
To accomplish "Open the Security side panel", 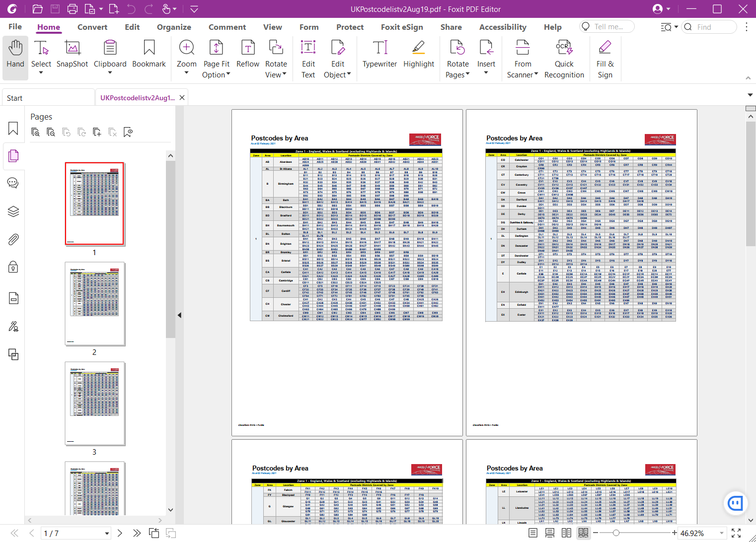I will point(13,268).
